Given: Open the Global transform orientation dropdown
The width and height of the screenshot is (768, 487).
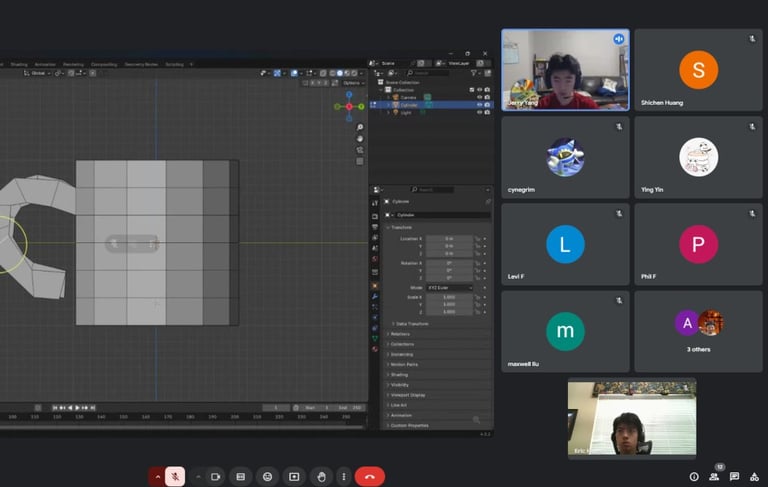Looking at the screenshot, I should point(37,73).
